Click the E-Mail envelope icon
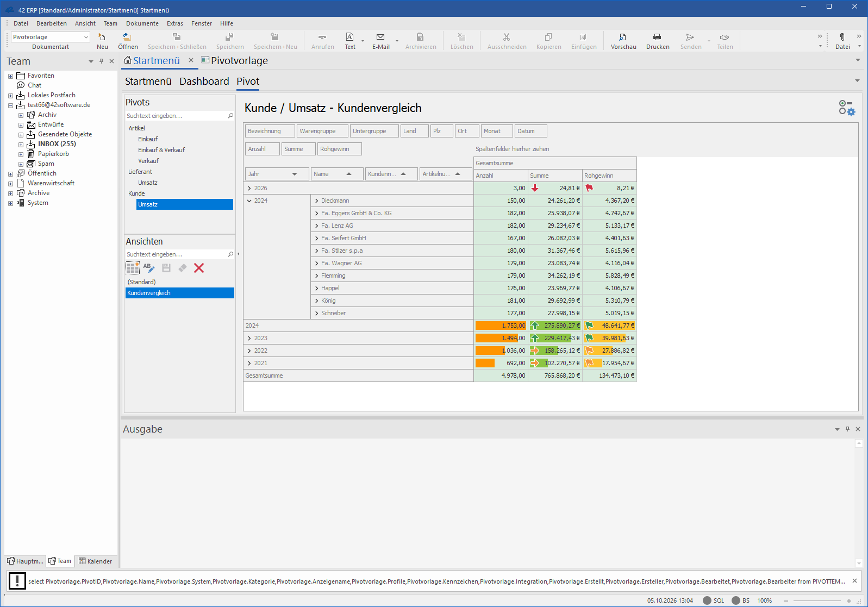This screenshot has width=868, height=607. click(x=380, y=37)
